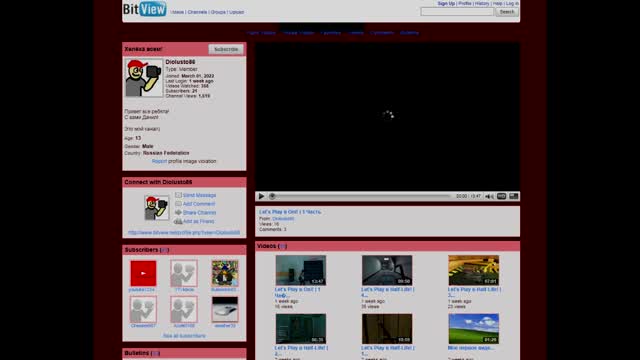This screenshot has width=640, height=360.
Task: Click the Sign Up link
Action: coord(446,3)
